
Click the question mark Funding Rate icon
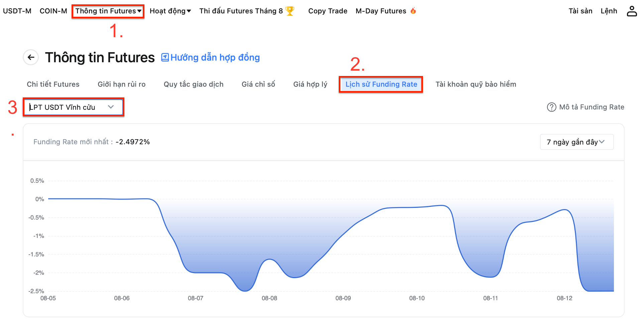click(551, 107)
